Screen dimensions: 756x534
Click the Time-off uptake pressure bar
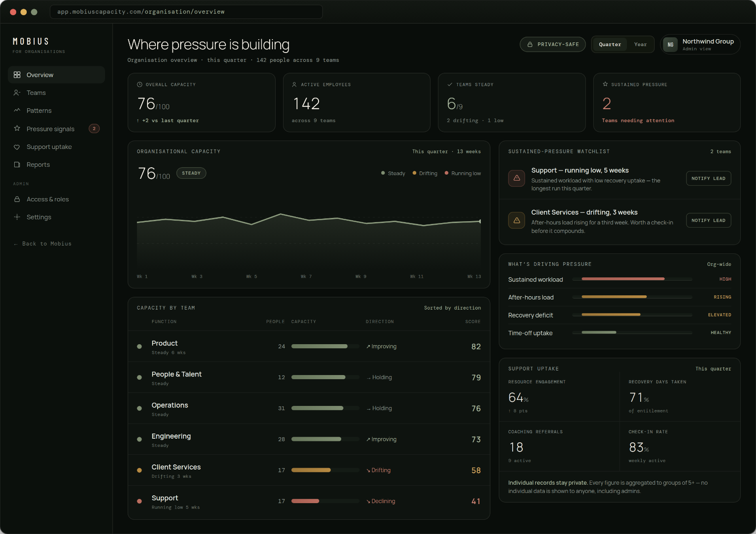tap(632, 333)
